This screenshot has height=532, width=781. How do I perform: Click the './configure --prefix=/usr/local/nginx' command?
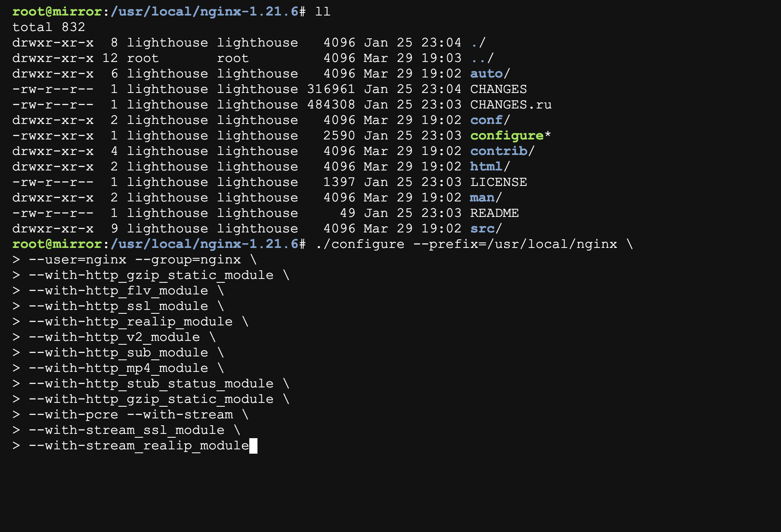tap(466, 244)
